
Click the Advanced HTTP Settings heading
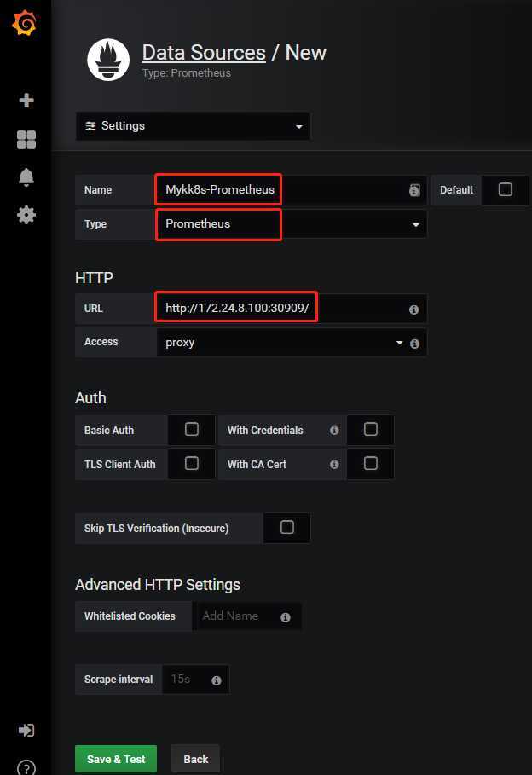click(x=158, y=585)
